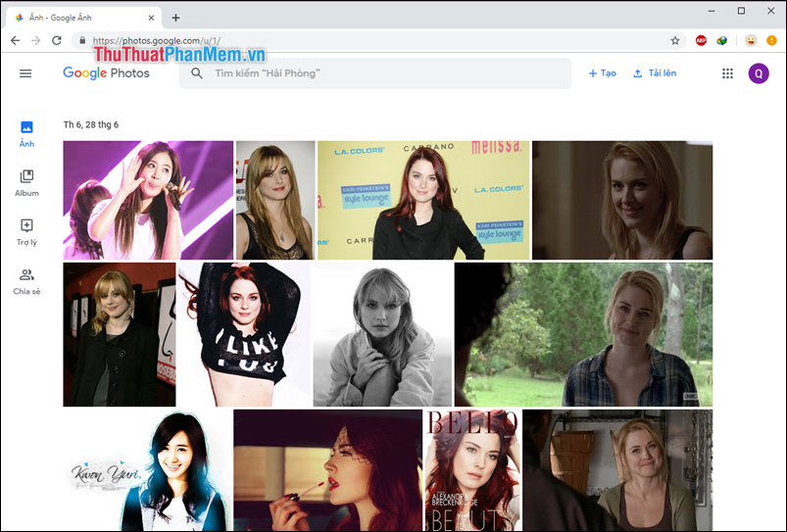Reload the page
The image size is (787, 532).
coord(57,40)
